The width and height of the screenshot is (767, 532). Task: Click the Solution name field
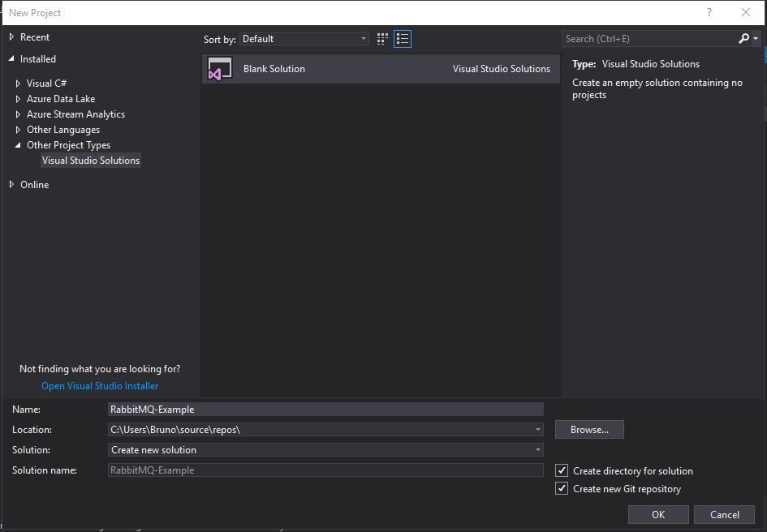[x=325, y=470]
